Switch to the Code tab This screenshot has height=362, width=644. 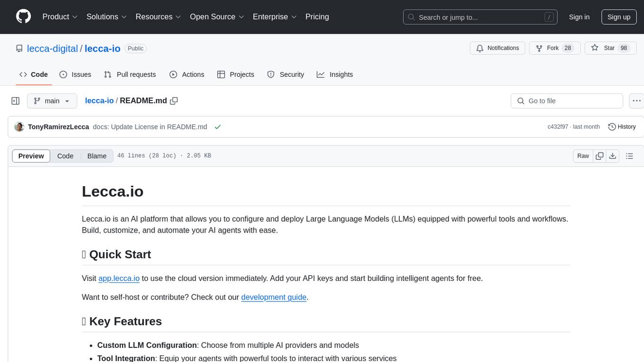pos(34,74)
